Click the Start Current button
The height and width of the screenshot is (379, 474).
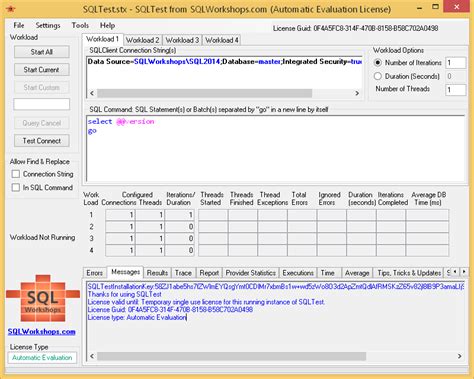point(42,70)
